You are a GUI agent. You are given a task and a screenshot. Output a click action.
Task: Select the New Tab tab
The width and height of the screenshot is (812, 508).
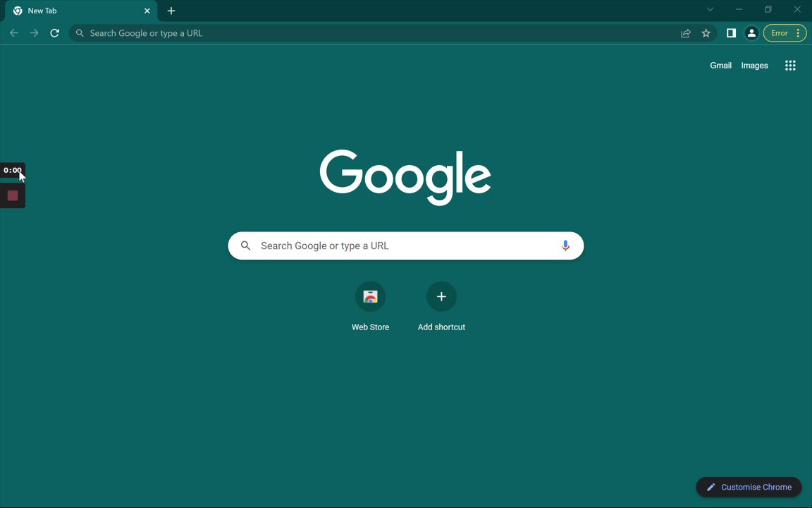tap(81, 11)
